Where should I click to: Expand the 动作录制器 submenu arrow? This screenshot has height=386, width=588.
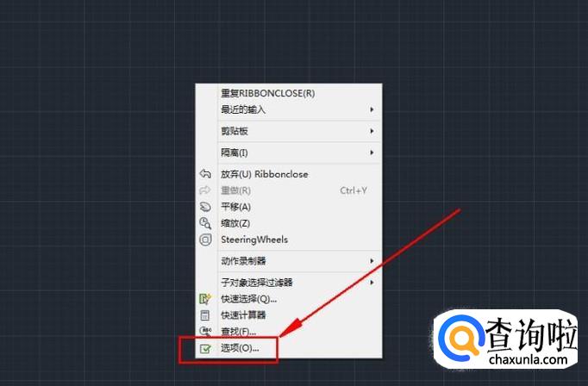(x=372, y=261)
